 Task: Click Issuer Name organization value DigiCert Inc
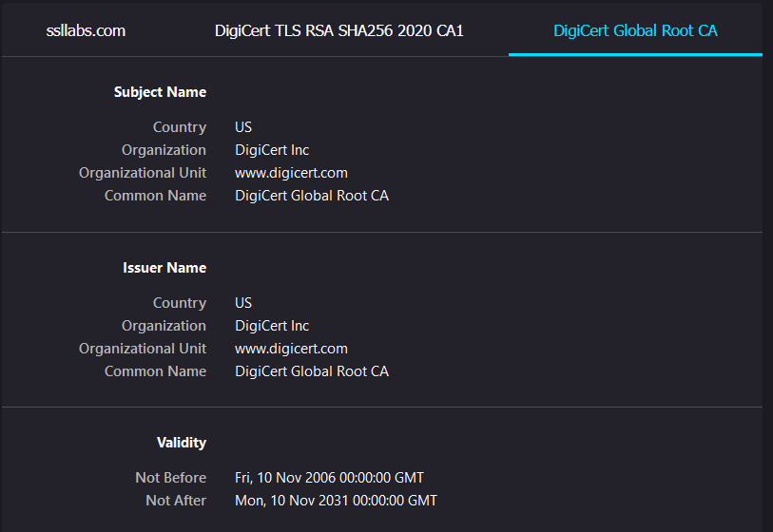[x=272, y=326]
